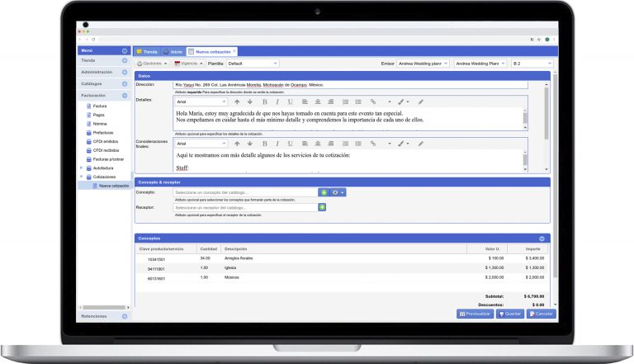Toggle bold in the Detalles editor
This screenshot has height=364, width=634.
[264, 102]
